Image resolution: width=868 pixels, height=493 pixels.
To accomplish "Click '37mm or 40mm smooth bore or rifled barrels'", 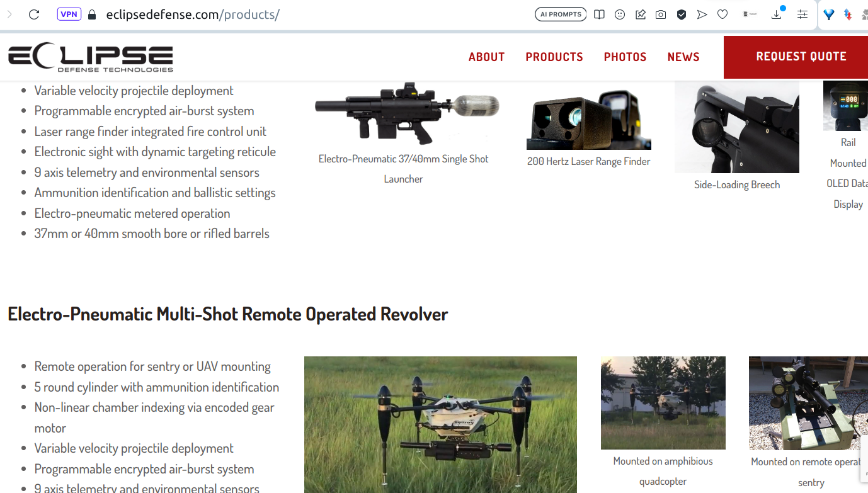I will (x=152, y=234).
